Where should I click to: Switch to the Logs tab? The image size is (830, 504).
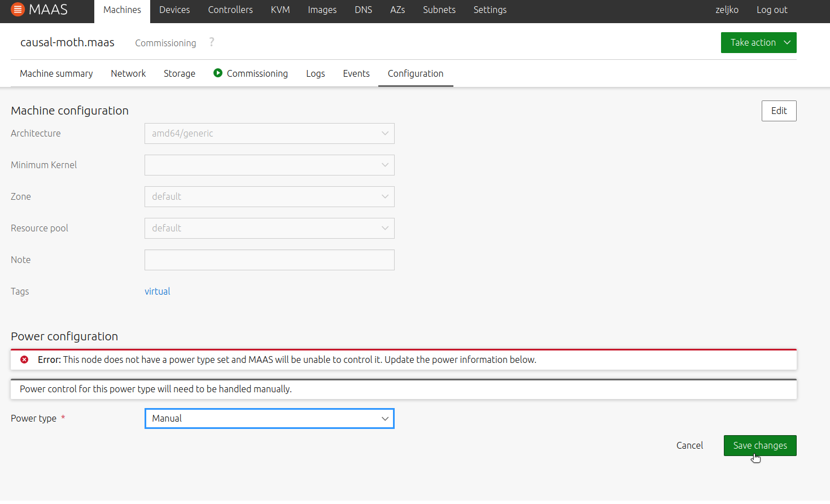click(x=315, y=73)
